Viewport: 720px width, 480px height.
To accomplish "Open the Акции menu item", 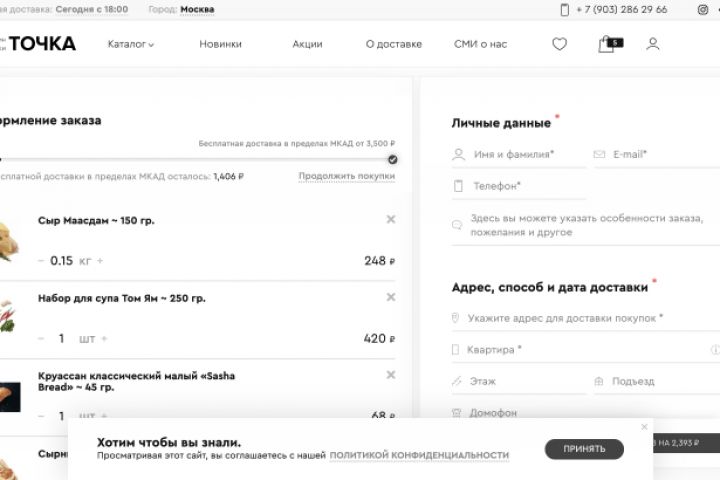I will click(307, 44).
